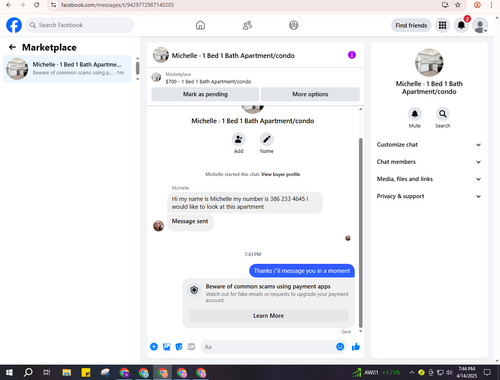Click Michelle's message with phone number
500x380 pixels.
(x=245, y=203)
